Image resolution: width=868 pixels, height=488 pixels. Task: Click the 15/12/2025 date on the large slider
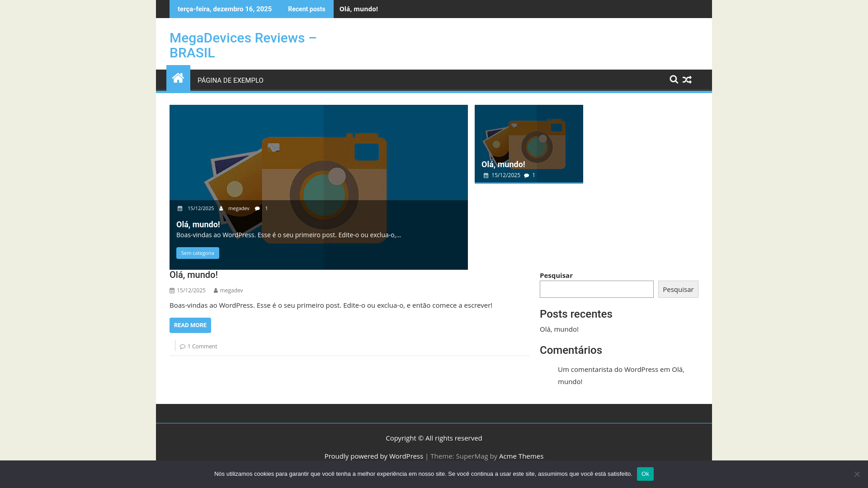coord(201,208)
